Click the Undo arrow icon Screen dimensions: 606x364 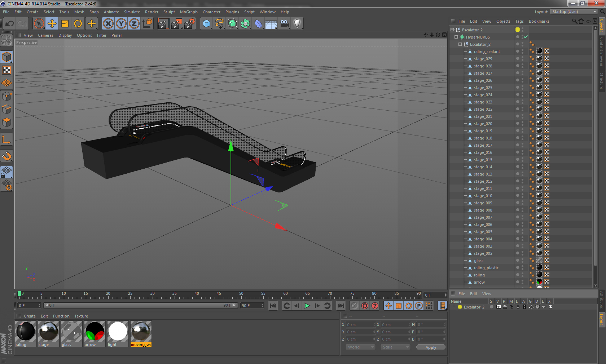(x=9, y=24)
